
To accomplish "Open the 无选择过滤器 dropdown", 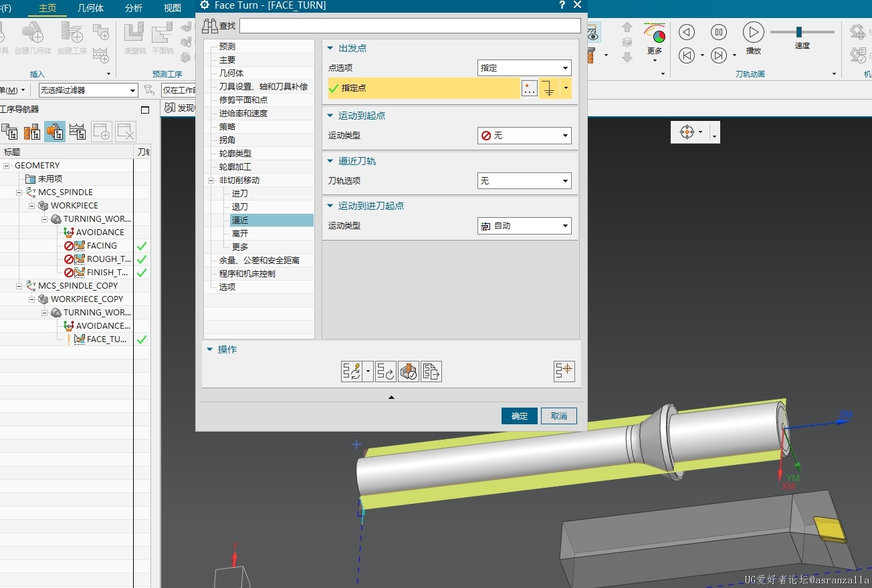I will pyautogui.click(x=88, y=90).
